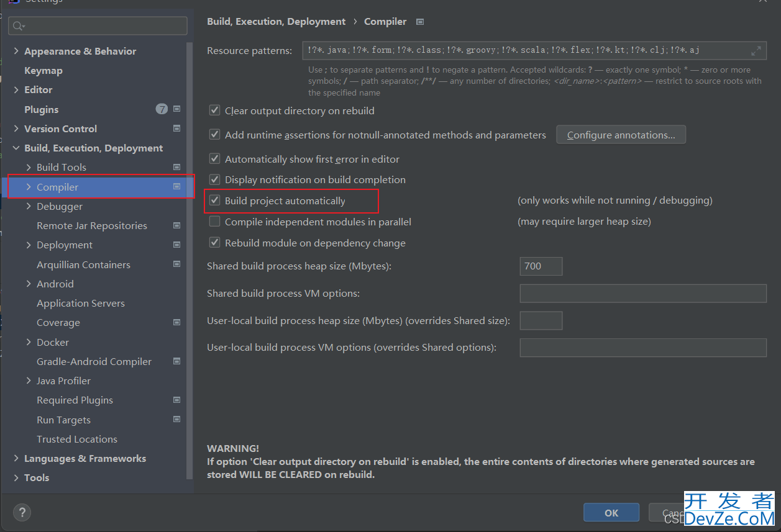Expand the Debugger node
781x532 pixels.
pyautogui.click(x=29, y=206)
